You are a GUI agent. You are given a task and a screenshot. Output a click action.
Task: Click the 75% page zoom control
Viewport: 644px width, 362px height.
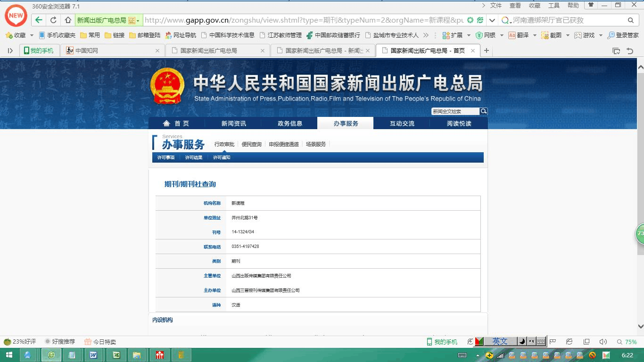[x=627, y=342]
